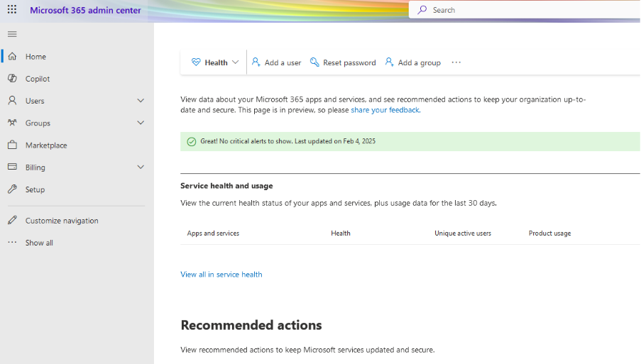Click the Add a group icon
The width and height of the screenshot is (641, 364).
[x=390, y=62]
